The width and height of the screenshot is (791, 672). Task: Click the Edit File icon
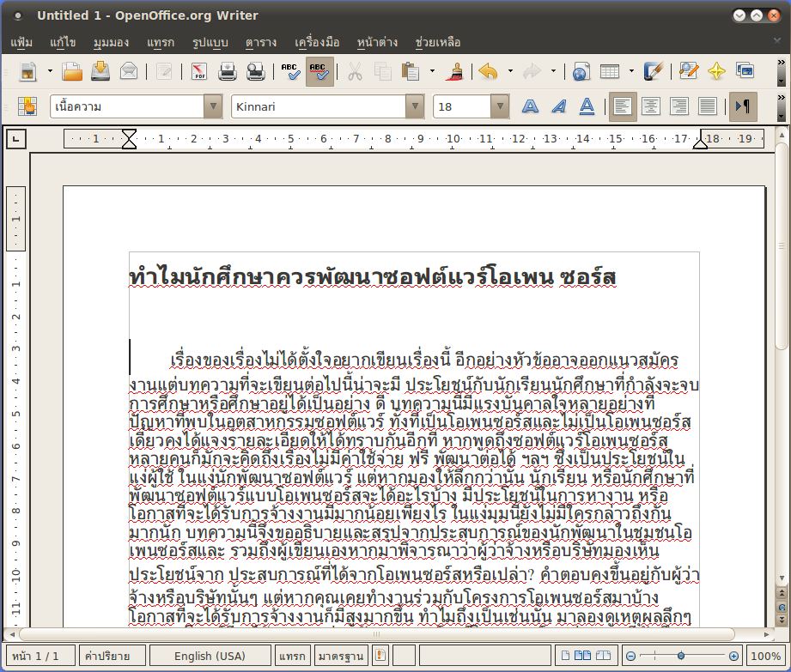(164, 71)
